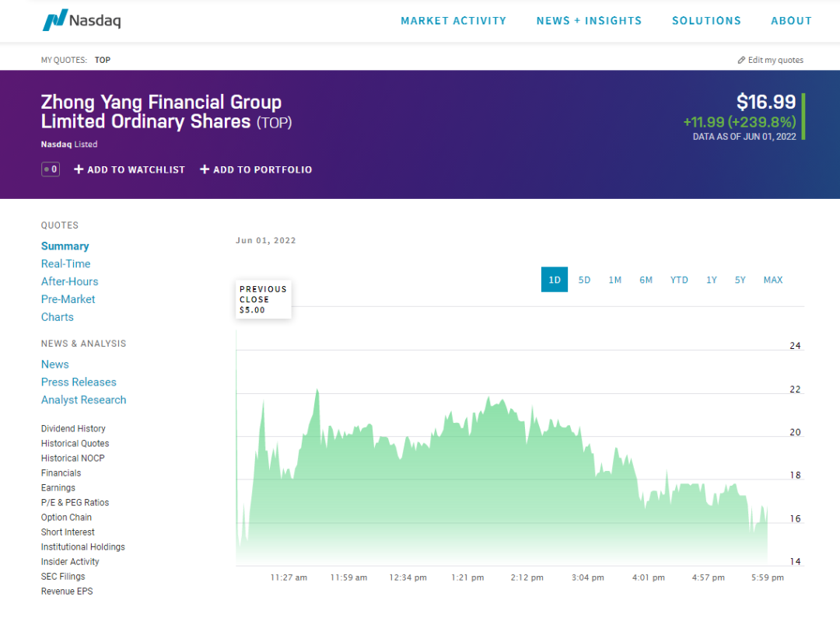This screenshot has width=840, height=621.
Task: Click the Nasdaq logo
Action: point(82,20)
